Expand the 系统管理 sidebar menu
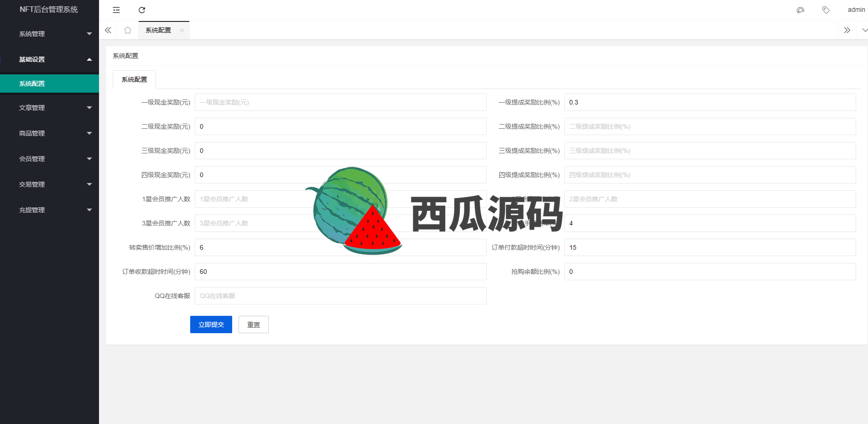Image resolution: width=868 pixels, height=424 pixels. (x=49, y=34)
